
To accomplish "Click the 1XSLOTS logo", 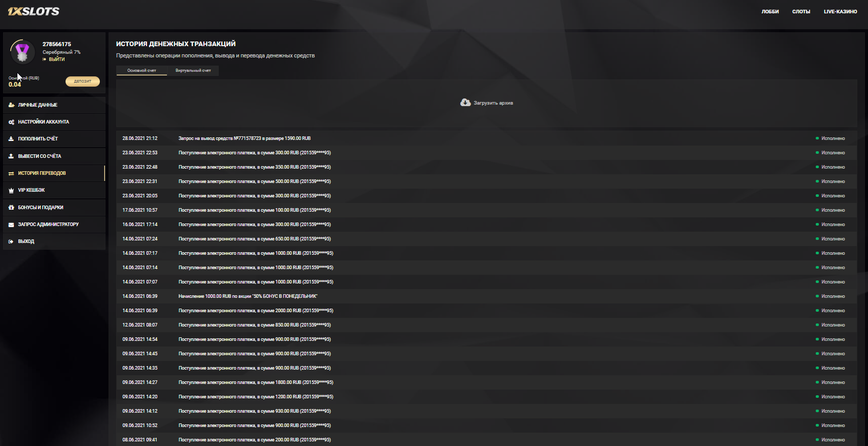I will tap(34, 11).
